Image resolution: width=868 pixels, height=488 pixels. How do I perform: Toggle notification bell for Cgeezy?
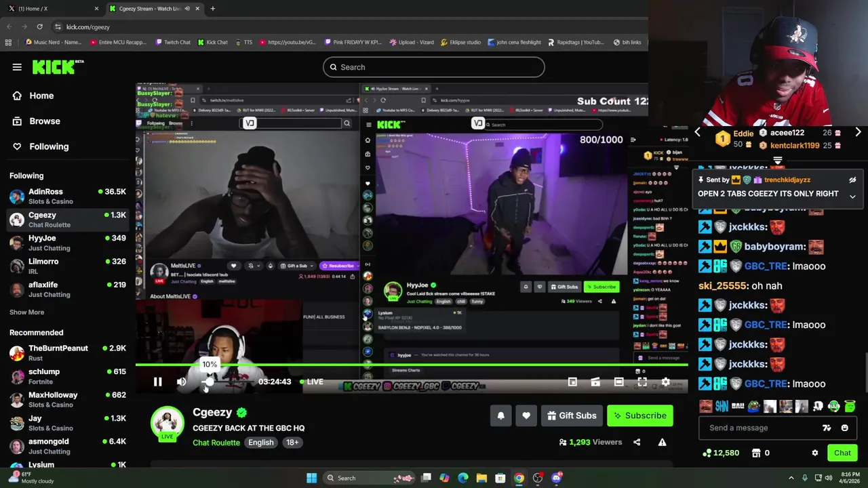point(500,415)
